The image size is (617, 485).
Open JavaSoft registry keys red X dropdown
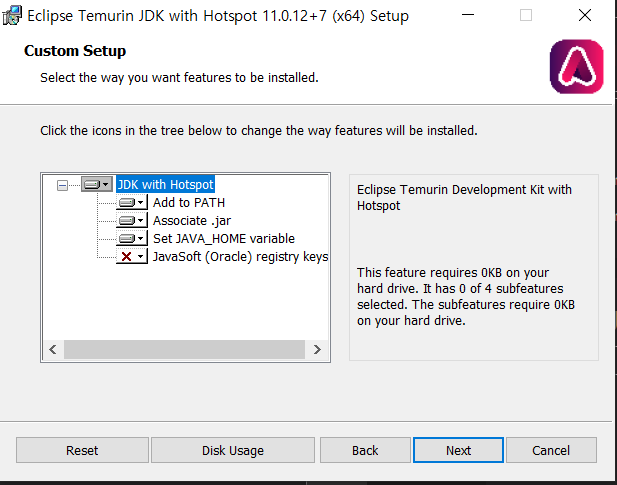132,257
